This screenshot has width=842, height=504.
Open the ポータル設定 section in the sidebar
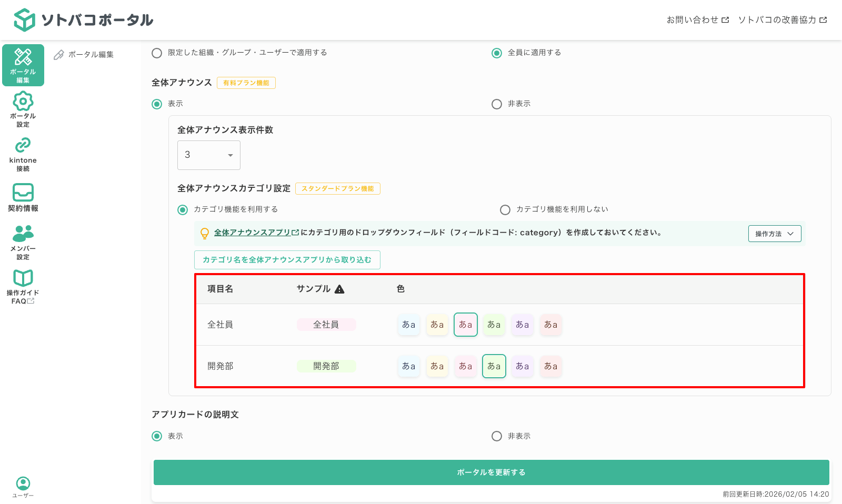(23, 109)
